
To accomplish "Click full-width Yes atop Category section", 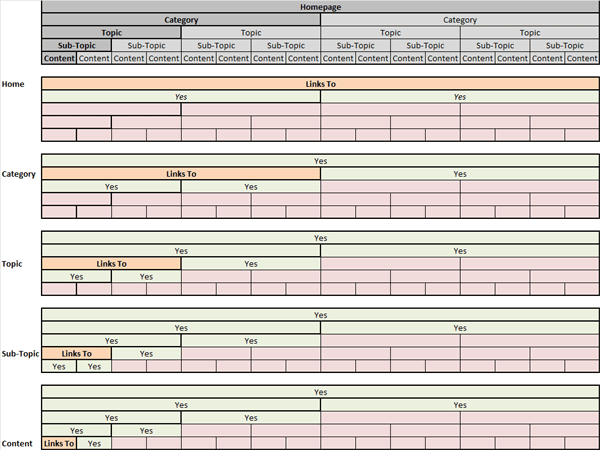I will click(x=320, y=160).
